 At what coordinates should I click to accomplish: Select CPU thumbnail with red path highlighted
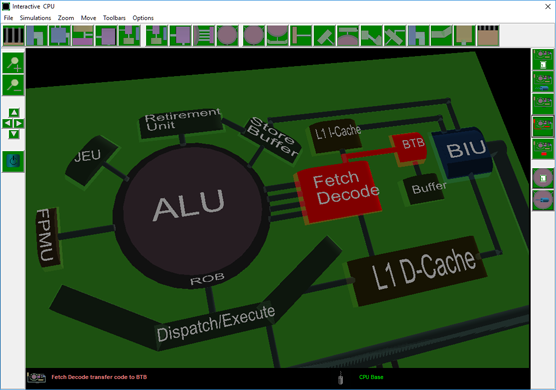[x=543, y=126]
